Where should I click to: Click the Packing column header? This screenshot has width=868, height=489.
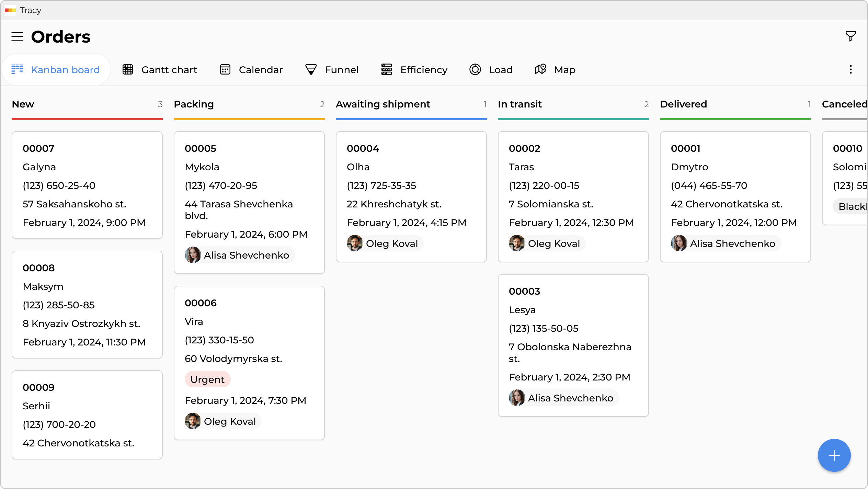click(x=194, y=104)
